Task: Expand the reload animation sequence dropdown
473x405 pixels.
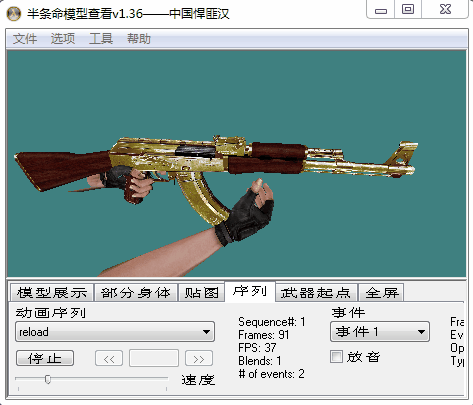Action: (115, 332)
